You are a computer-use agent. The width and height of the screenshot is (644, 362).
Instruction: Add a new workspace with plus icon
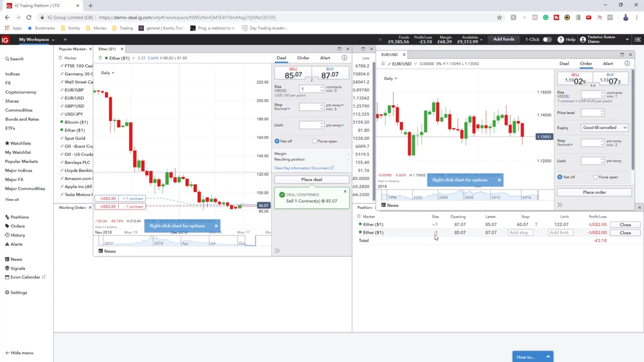(x=65, y=40)
